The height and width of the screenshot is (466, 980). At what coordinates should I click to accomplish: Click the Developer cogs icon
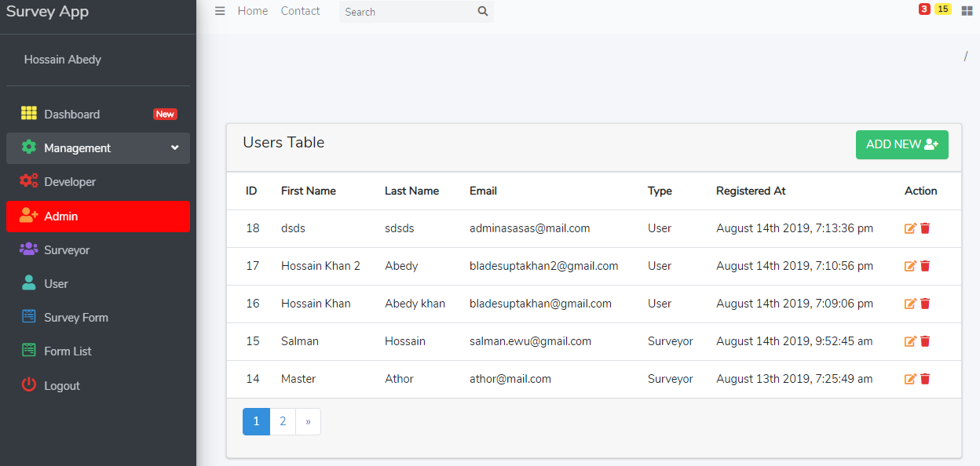click(x=29, y=181)
